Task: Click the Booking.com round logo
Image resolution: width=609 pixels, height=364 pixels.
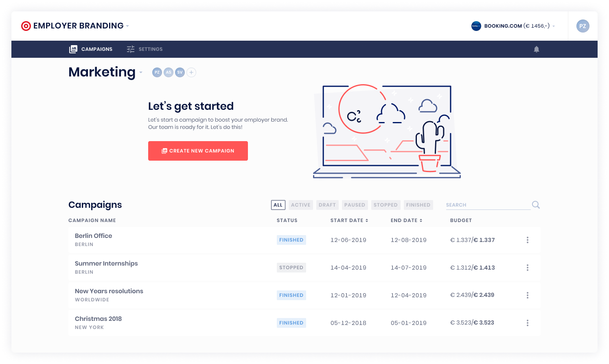Action: click(x=476, y=26)
